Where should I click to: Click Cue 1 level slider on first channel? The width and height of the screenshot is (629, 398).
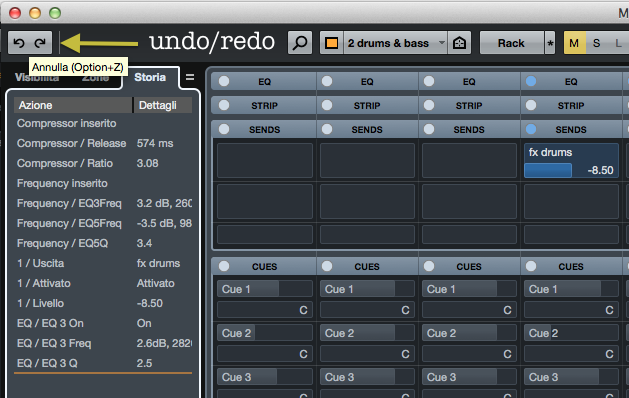coord(265,289)
